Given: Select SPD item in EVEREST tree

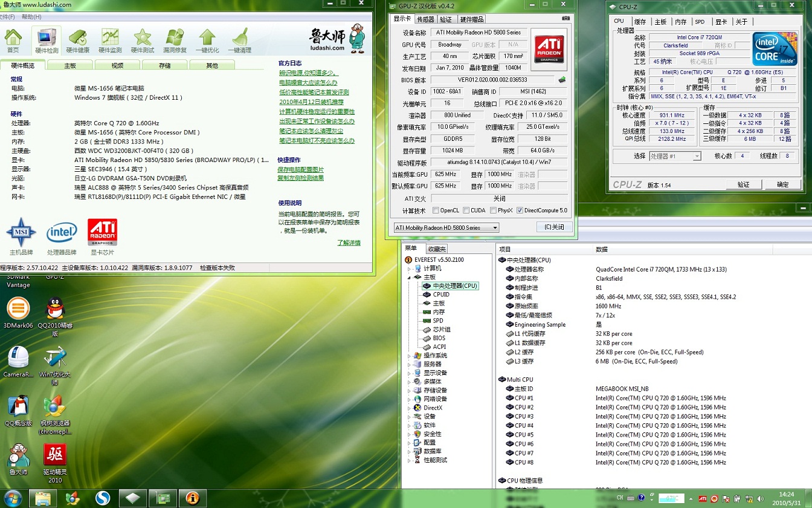Looking at the screenshot, I should click(x=437, y=321).
